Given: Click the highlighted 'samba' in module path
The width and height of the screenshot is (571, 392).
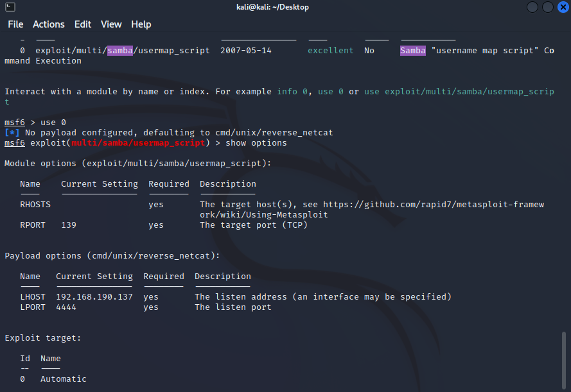Looking at the screenshot, I should pos(120,51).
